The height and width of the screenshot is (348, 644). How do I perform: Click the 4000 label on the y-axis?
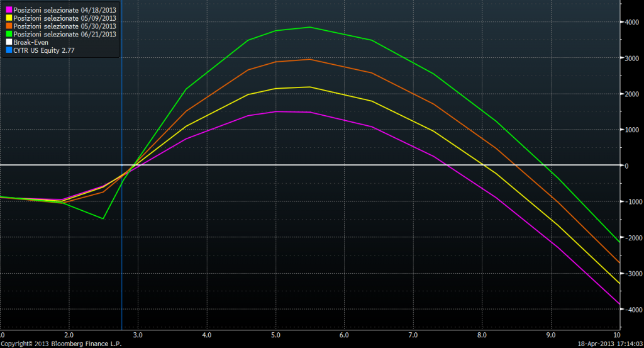click(632, 22)
